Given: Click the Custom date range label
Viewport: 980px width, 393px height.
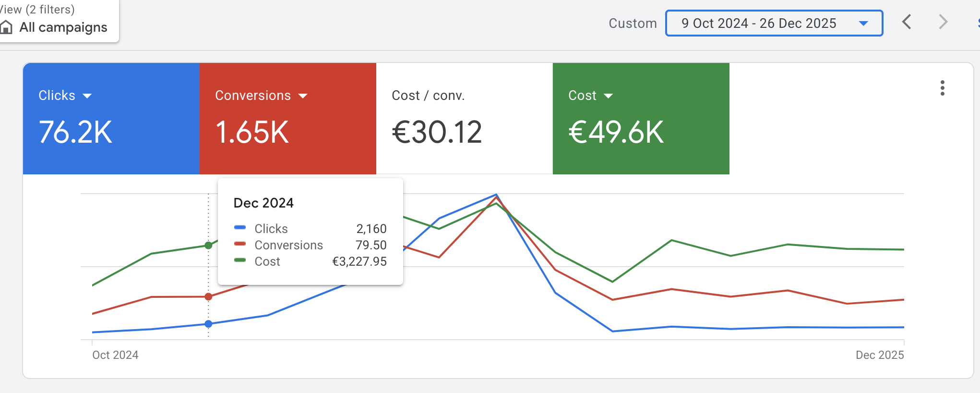Looking at the screenshot, I should coord(632,23).
